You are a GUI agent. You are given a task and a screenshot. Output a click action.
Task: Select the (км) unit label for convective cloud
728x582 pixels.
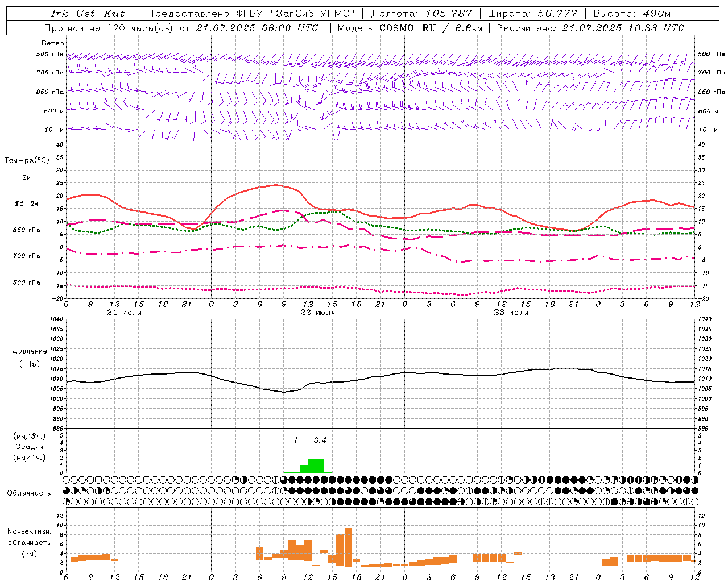click(30, 554)
